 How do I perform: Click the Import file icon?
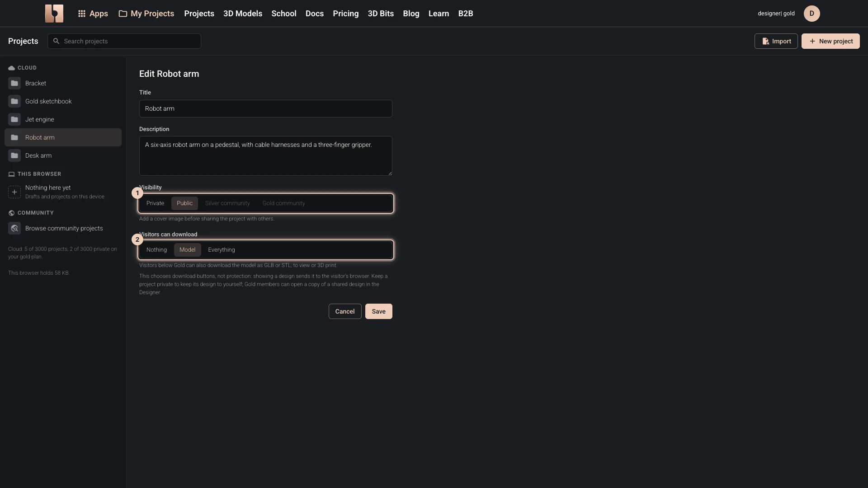[x=766, y=41]
